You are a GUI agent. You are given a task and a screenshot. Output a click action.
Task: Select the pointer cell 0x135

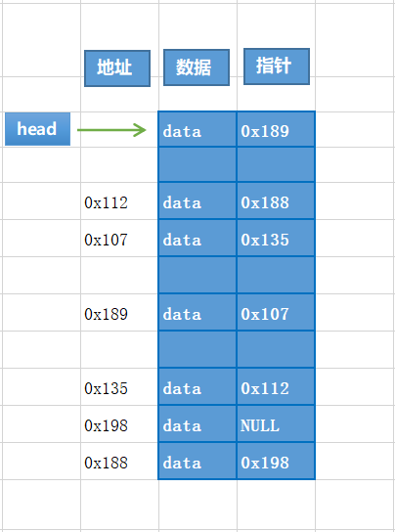pyautogui.click(x=276, y=238)
